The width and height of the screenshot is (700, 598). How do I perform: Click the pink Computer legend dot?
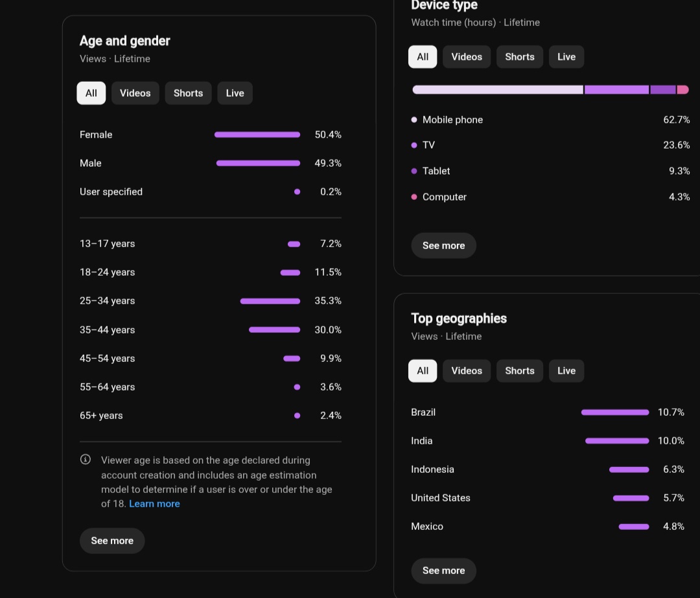pyautogui.click(x=414, y=197)
